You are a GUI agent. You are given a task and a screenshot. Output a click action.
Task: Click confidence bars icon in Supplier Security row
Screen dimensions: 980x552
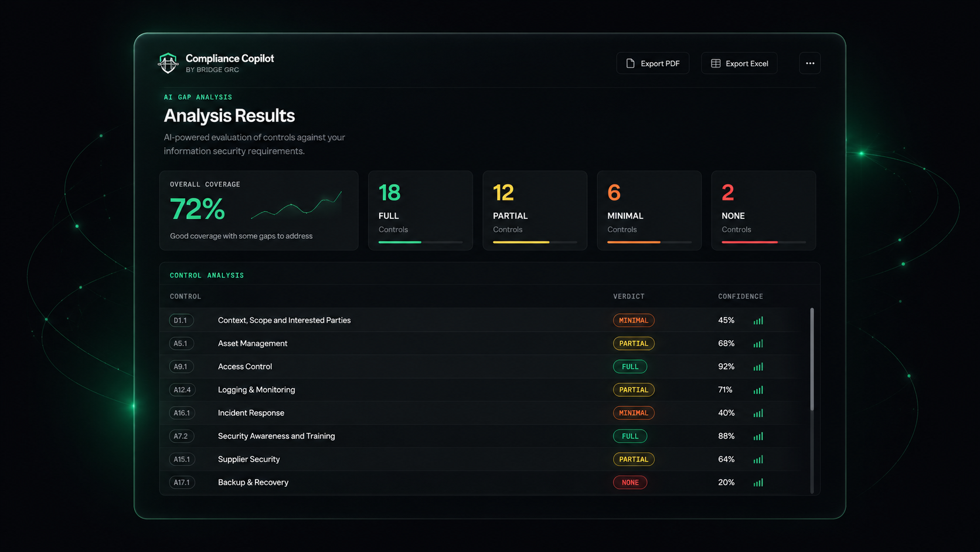(x=758, y=459)
